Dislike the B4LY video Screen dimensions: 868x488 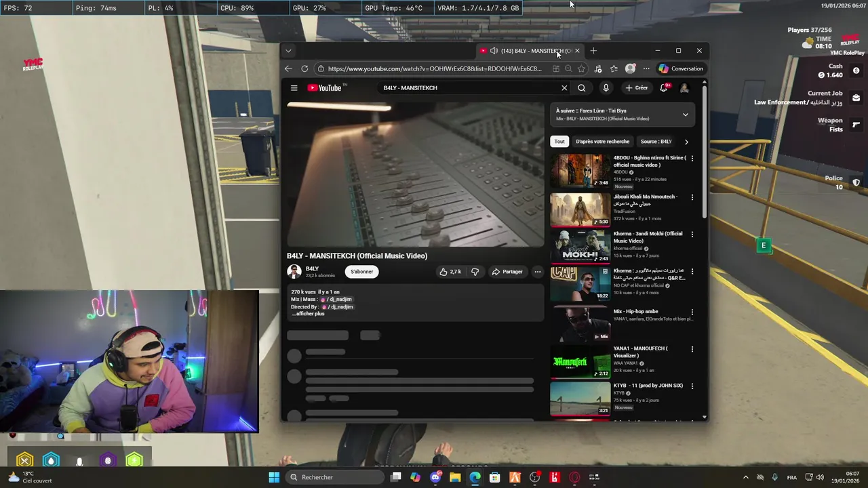coord(475,272)
